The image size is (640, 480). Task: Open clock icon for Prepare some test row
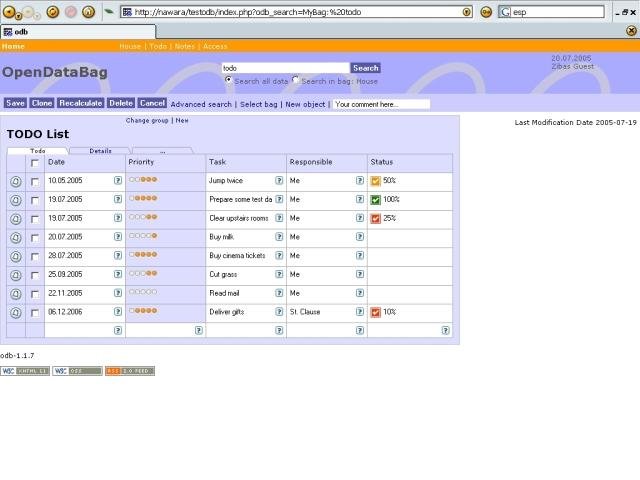[16, 200]
